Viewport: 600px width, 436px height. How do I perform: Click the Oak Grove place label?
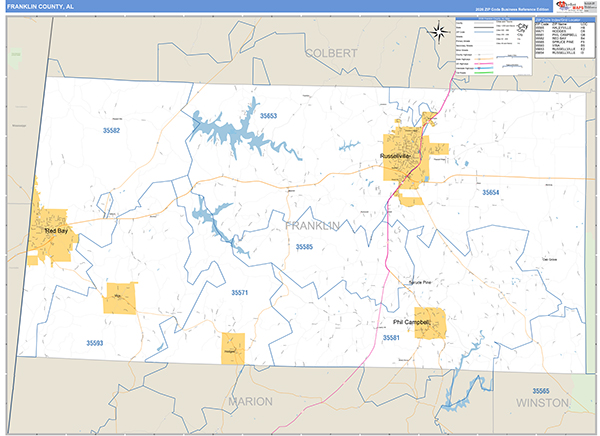coord(549,260)
